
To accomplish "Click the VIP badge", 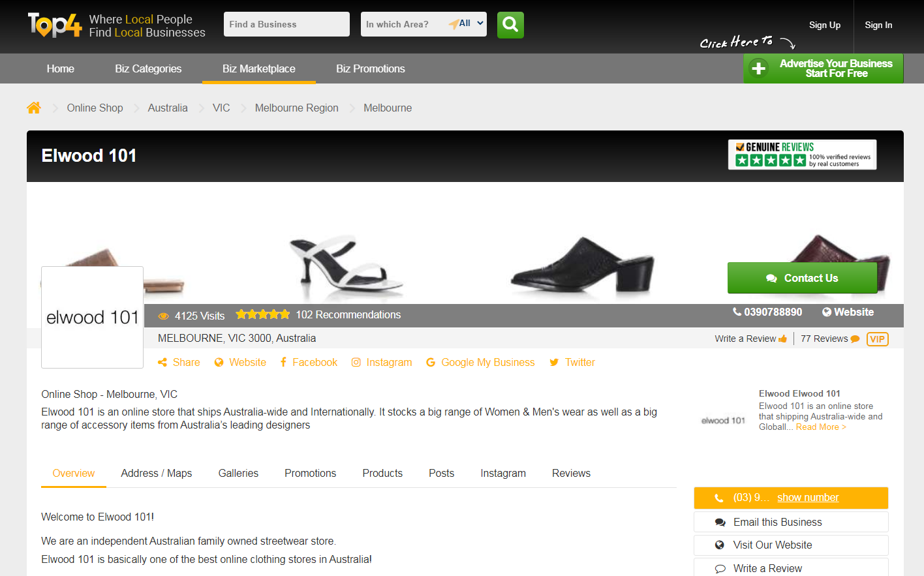I will pos(877,339).
